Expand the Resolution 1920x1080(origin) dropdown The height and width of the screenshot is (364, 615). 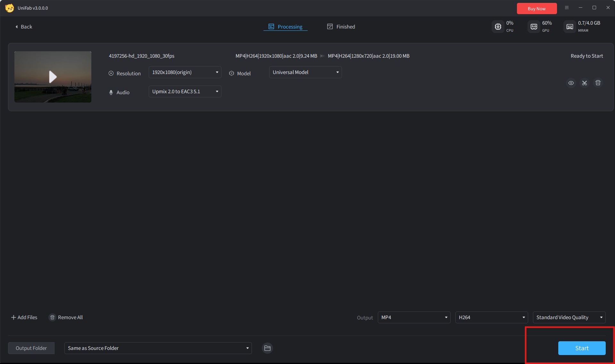click(185, 72)
